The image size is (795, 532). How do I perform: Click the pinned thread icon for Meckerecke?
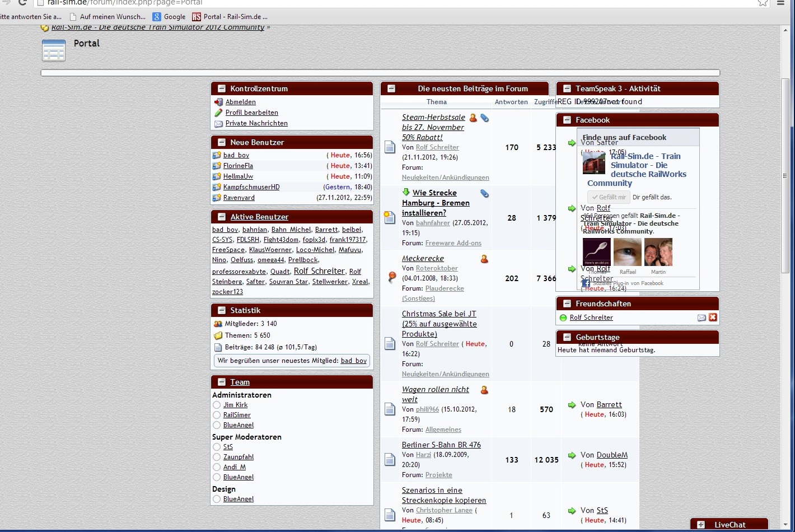coord(392,277)
